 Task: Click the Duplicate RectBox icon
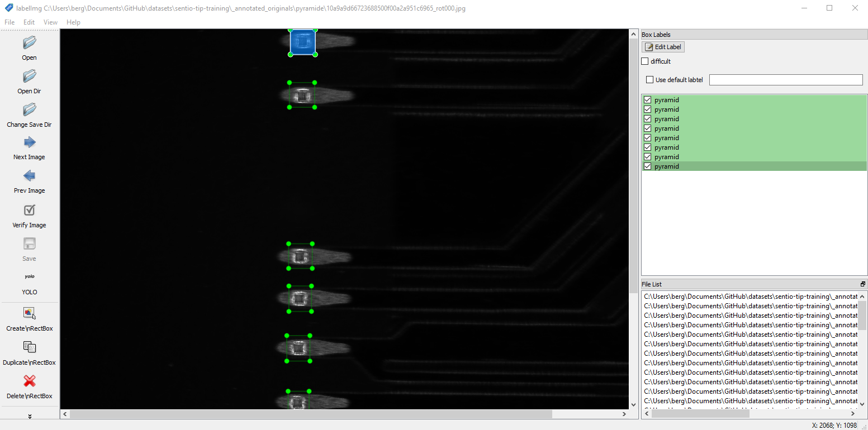click(x=29, y=350)
